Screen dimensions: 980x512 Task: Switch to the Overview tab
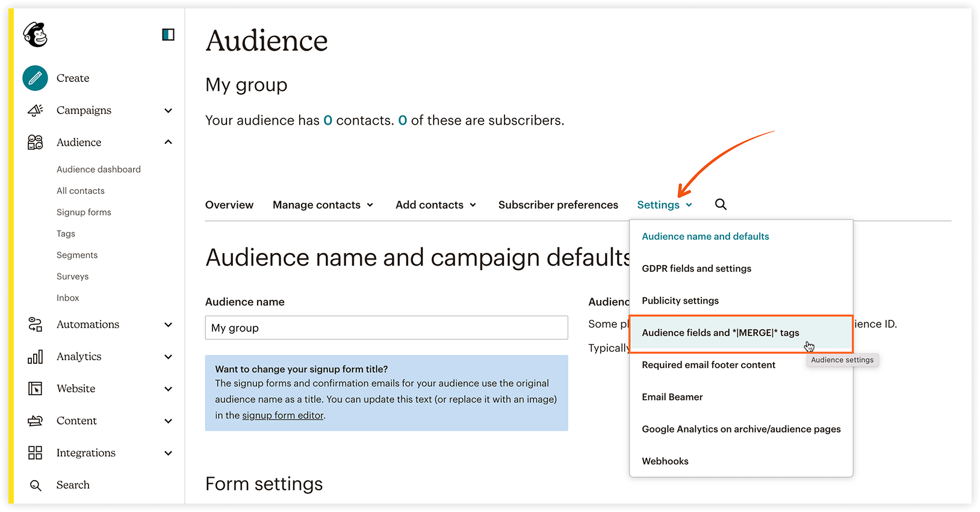[x=229, y=205]
